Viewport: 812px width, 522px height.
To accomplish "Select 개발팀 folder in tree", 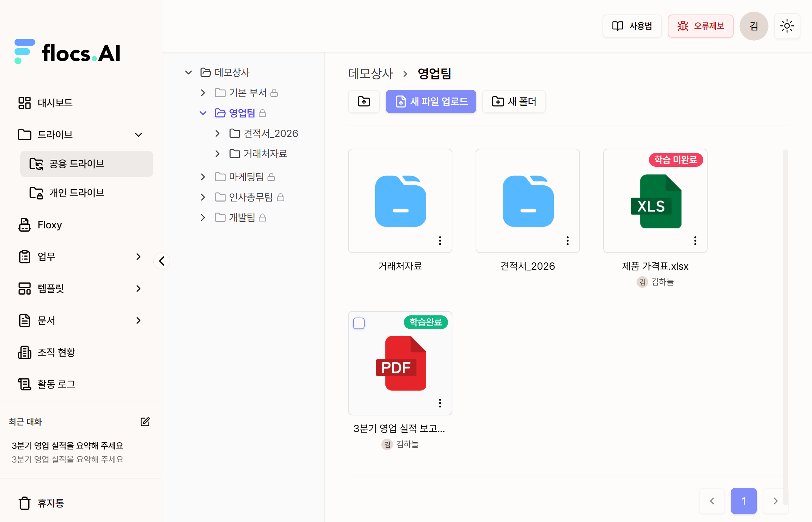I will pos(242,217).
